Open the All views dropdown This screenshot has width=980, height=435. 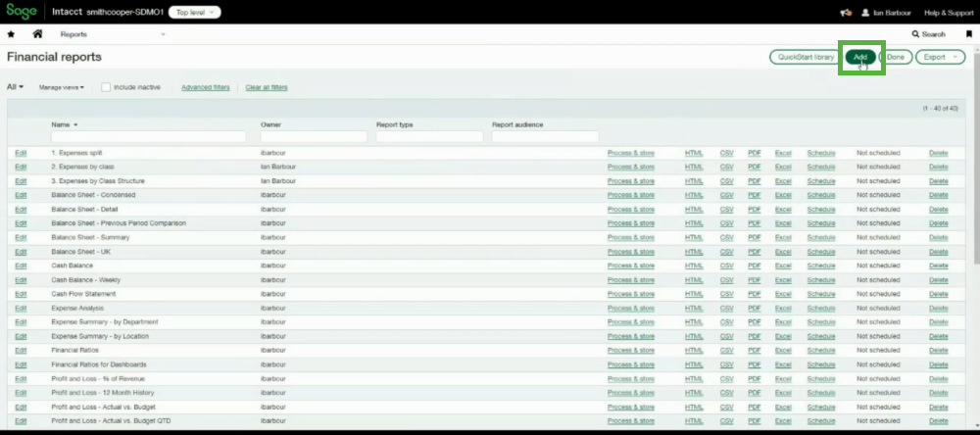(15, 87)
